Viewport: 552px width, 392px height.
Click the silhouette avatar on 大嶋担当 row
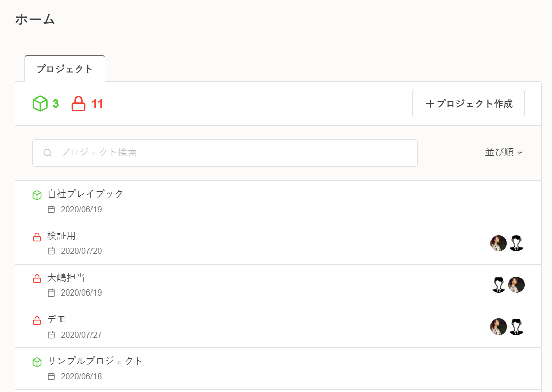tap(499, 285)
